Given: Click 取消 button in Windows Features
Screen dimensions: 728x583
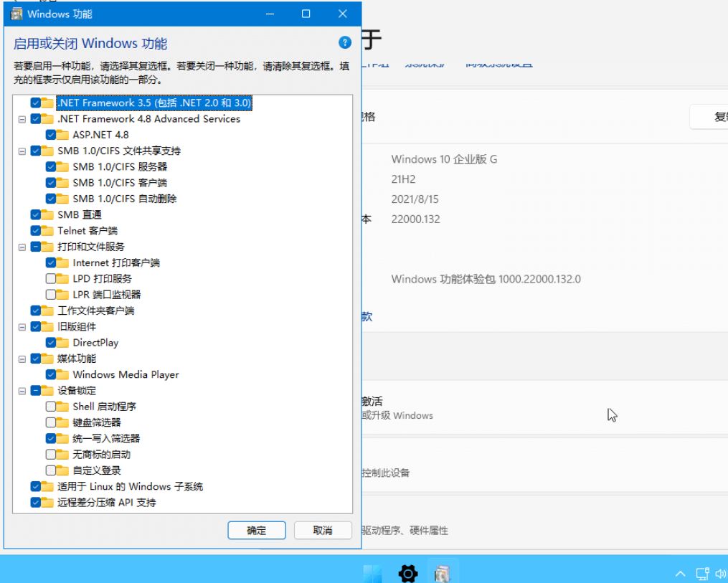Looking at the screenshot, I should 323,530.
